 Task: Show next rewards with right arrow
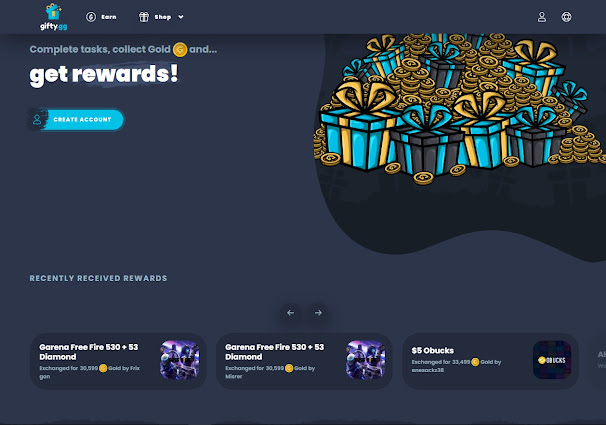coord(318,313)
